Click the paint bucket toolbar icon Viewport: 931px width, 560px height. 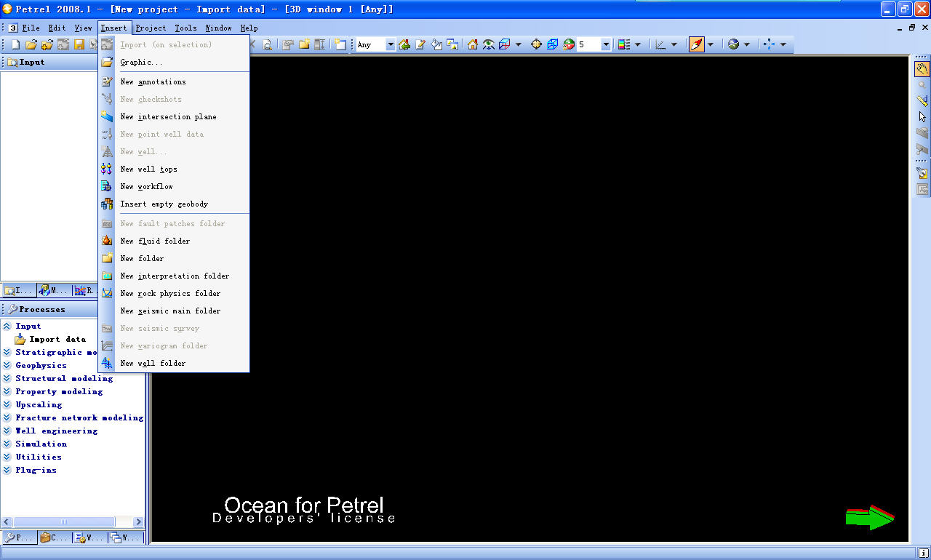click(436, 45)
